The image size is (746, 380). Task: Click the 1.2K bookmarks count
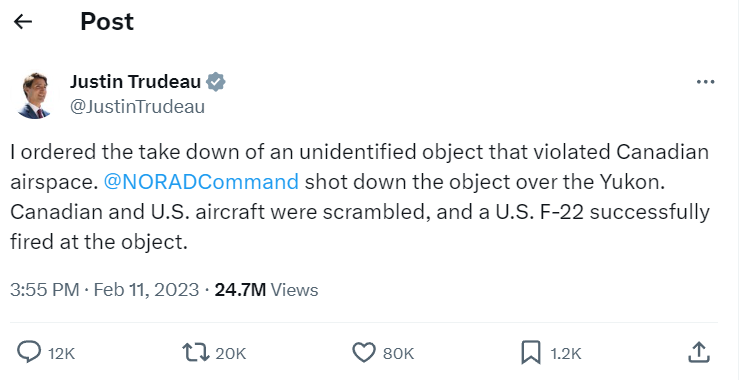click(x=566, y=353)
